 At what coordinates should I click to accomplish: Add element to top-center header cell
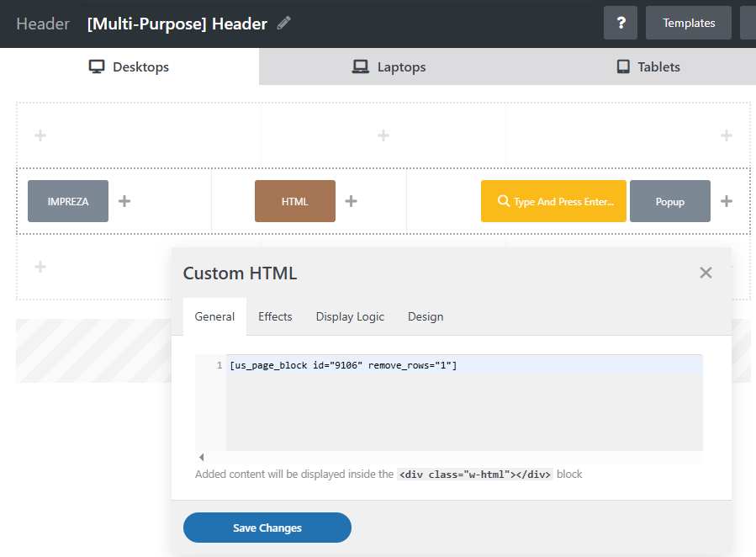(x=383, y=135)
